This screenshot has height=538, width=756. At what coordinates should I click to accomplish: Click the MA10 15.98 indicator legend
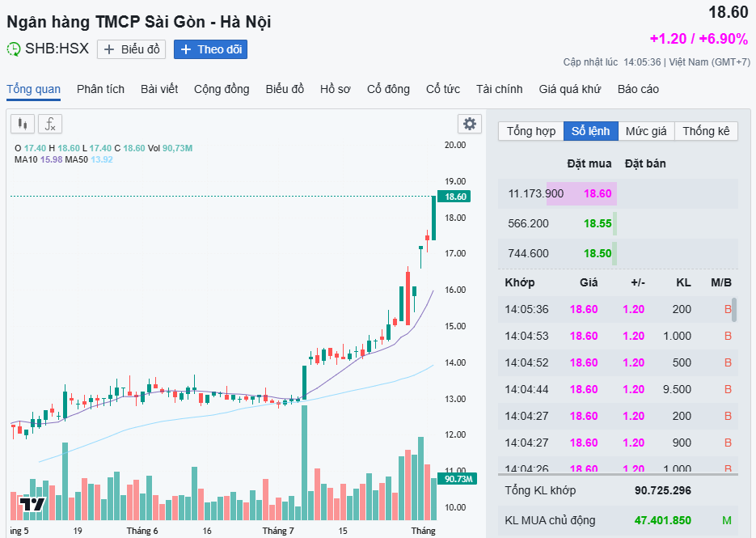point(39,159)
